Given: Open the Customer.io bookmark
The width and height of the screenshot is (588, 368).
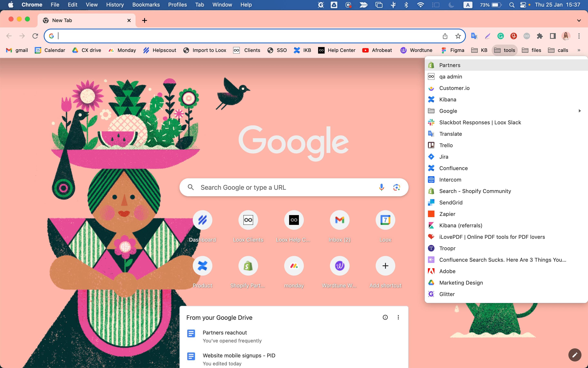Looking at the screenshot, I should tap(506, 88).
